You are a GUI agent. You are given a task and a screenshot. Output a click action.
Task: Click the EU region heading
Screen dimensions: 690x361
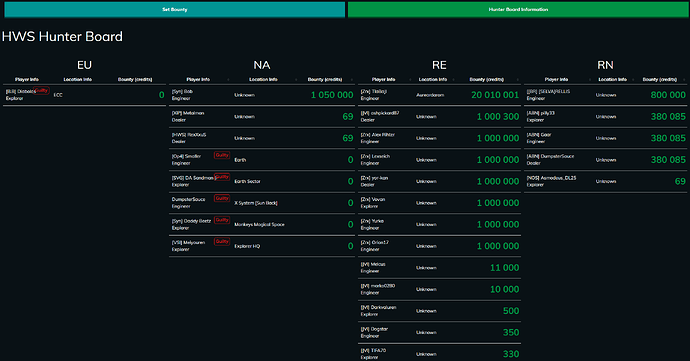84,65
